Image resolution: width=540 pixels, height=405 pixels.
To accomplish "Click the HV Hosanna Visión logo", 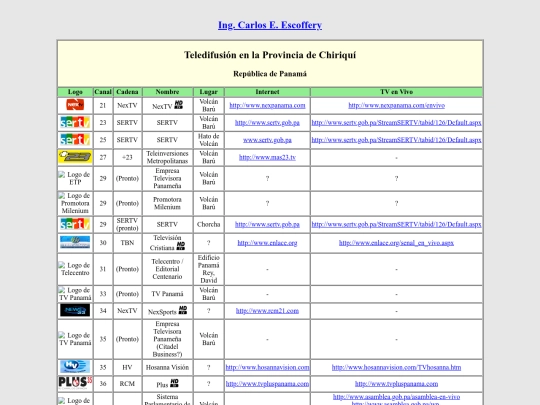I will (75, 366).
